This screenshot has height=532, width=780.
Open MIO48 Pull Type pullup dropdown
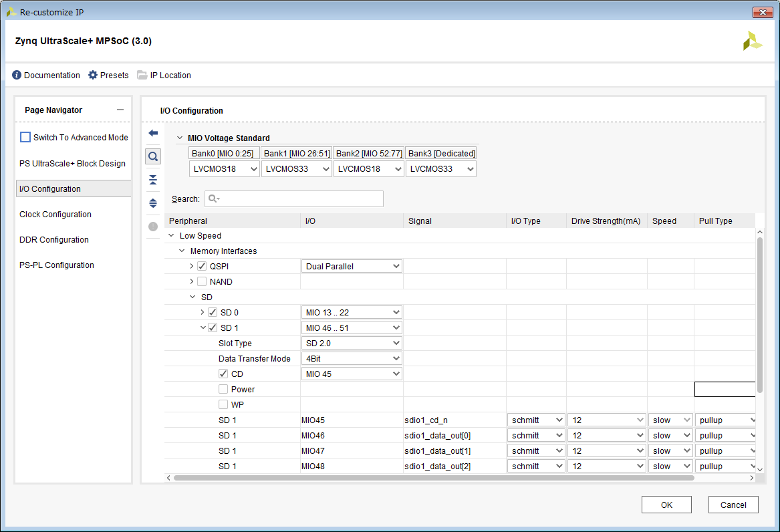point(726,467)
